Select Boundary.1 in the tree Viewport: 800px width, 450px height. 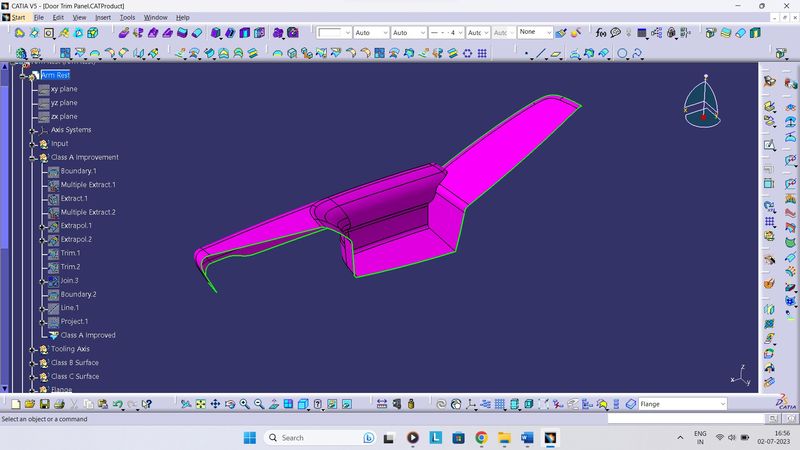[x=79, y=171]
